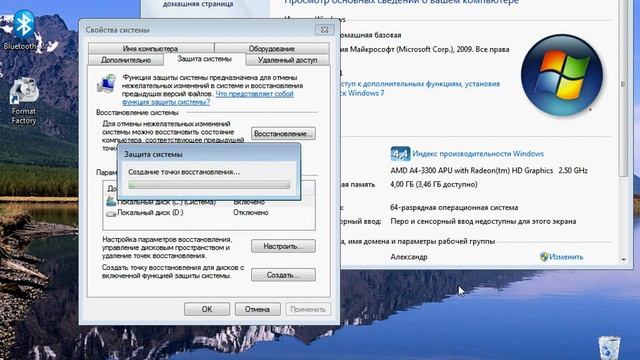Click the Локальный диск (C:) drive icon
Image resolution: width=640 pixels, height=360 pixels.
[111, 201]
